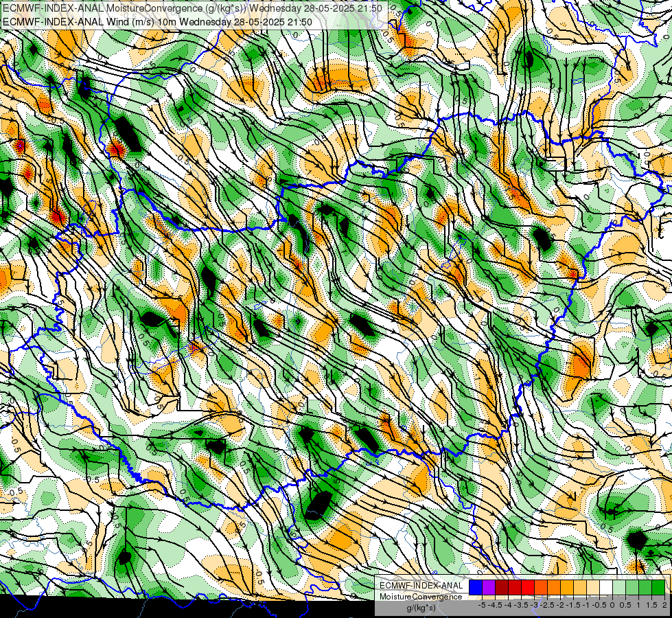Click the purple swatch in the legend
The height and width of the screenshot is (618, 672).
(489, 587)
